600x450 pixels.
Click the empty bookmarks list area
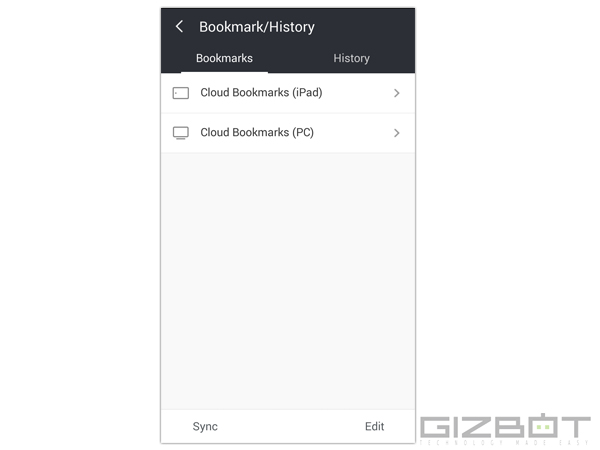click(x=288, y=280)
